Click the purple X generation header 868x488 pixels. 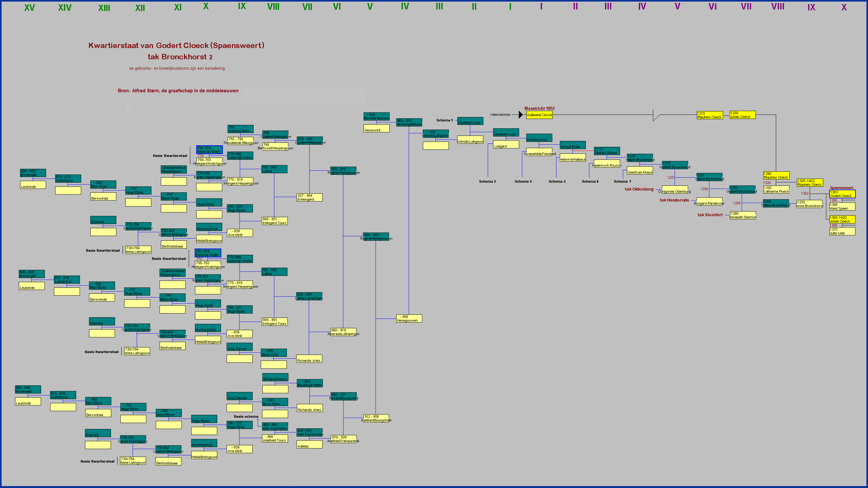pyautogui.click(x=844, y=8)
